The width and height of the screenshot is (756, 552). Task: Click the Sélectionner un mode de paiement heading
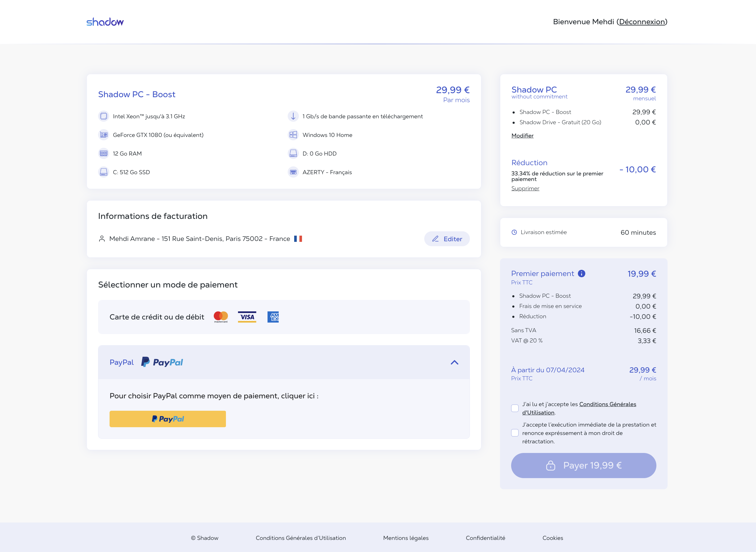click(x=168, y=285)
